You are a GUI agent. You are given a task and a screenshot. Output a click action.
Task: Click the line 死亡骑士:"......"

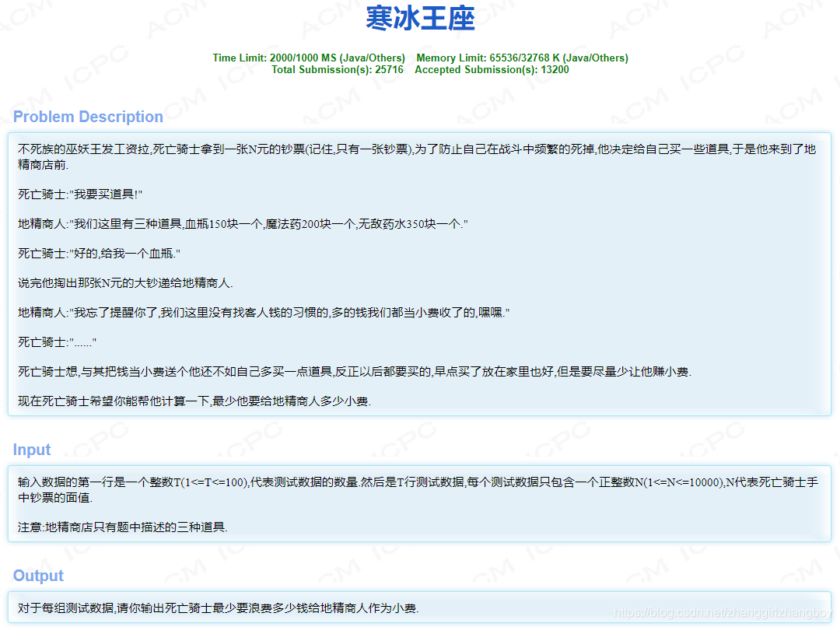[58, 342]
